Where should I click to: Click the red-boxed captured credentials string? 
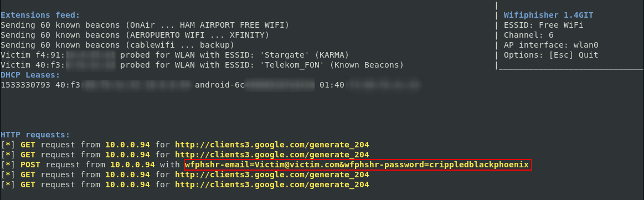358,165
